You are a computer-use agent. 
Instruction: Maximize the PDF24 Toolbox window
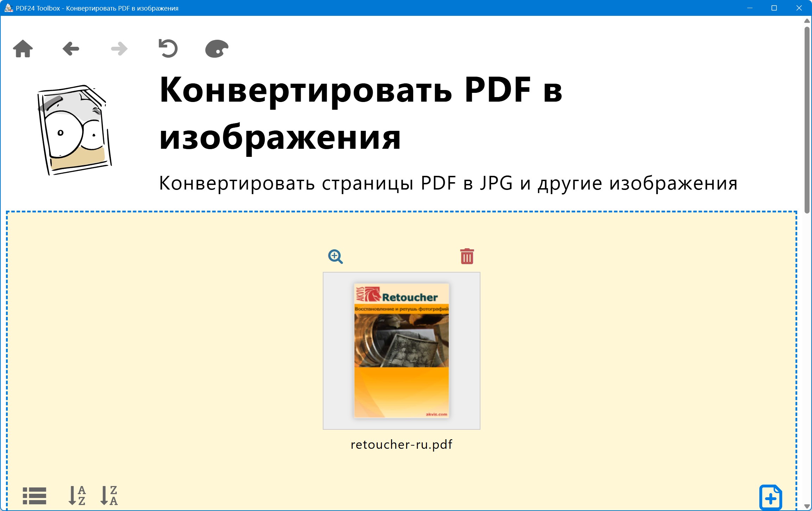pyautogui.click(x=774, y=8)
